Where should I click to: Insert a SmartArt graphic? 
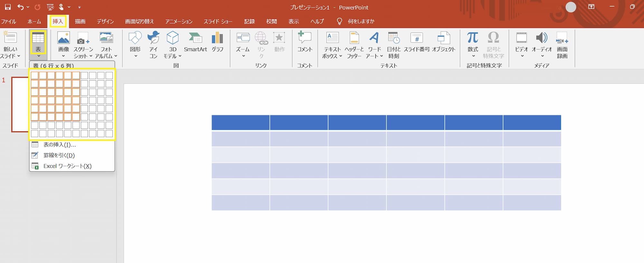[x=195, y=41]
